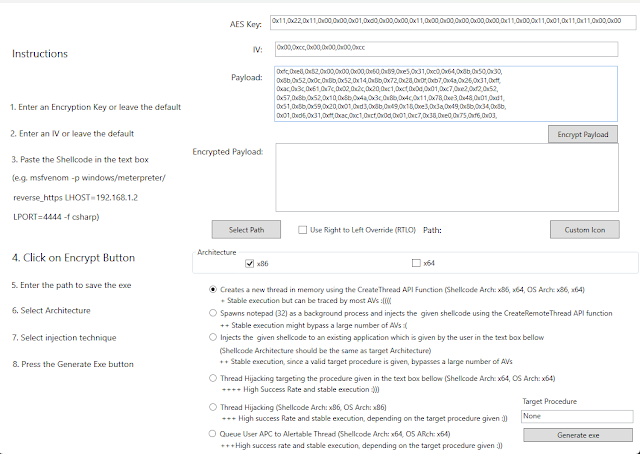Click the Select Path button
The image size is (640, 454).
click(246, 229)
